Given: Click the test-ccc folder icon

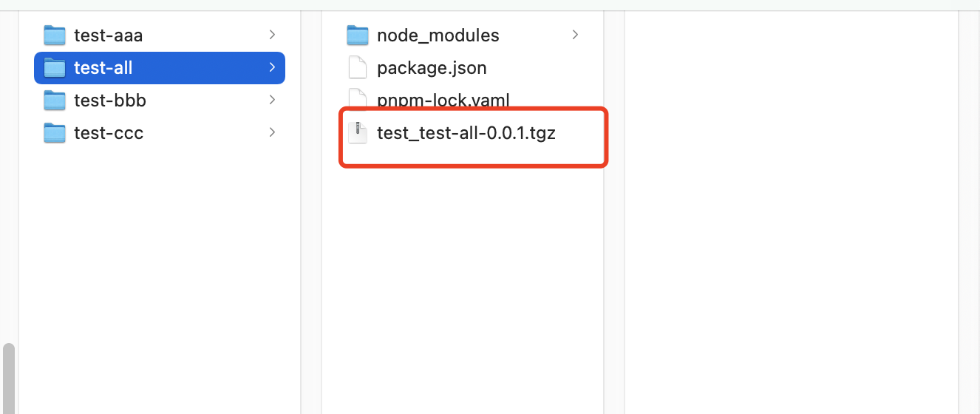Looking at the screenshot, I should (55, 133).
